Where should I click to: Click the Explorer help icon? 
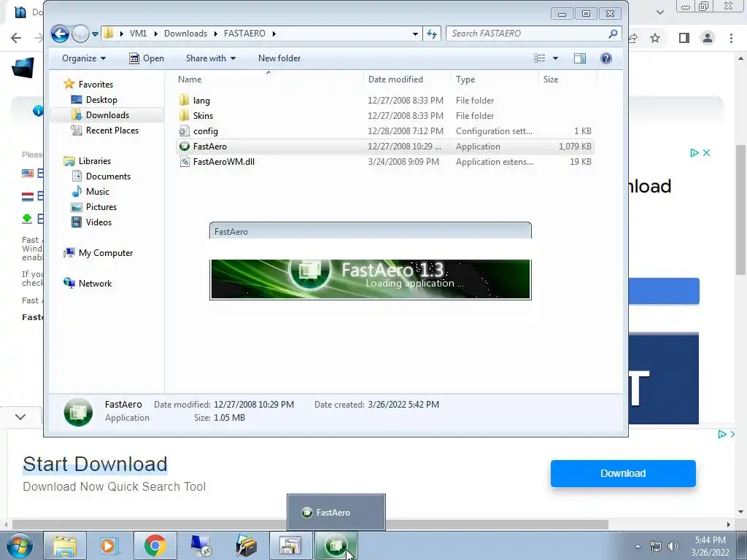click(x=606, y=58)
